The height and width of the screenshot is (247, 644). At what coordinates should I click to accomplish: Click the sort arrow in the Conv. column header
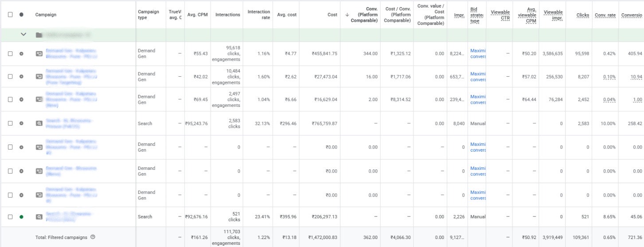(347, 15)
